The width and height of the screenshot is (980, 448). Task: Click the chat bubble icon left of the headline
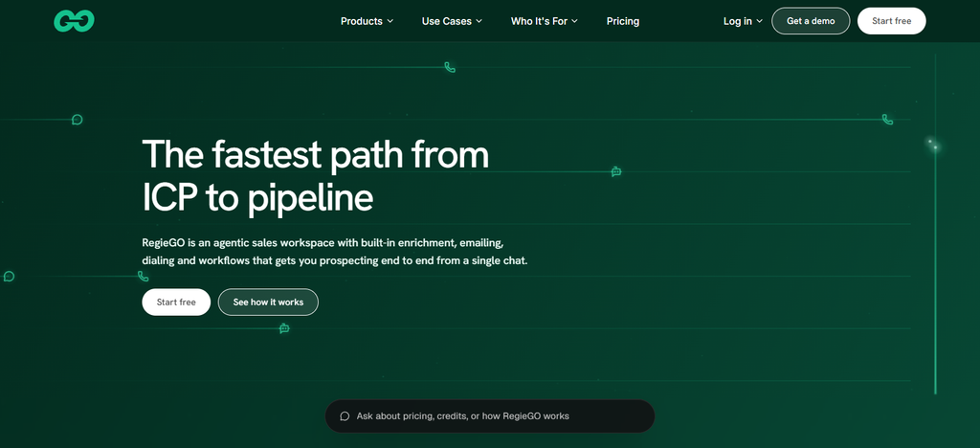77,120
